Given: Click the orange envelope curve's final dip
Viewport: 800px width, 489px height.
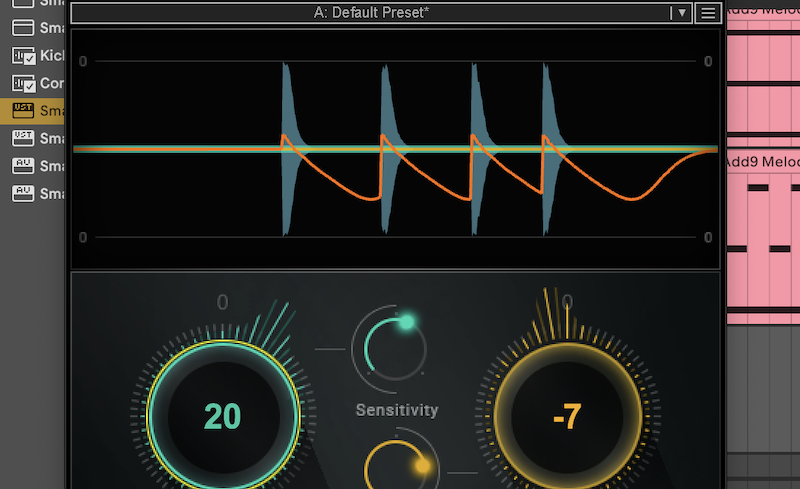Looking at the screenshot, I should (630, 198).
